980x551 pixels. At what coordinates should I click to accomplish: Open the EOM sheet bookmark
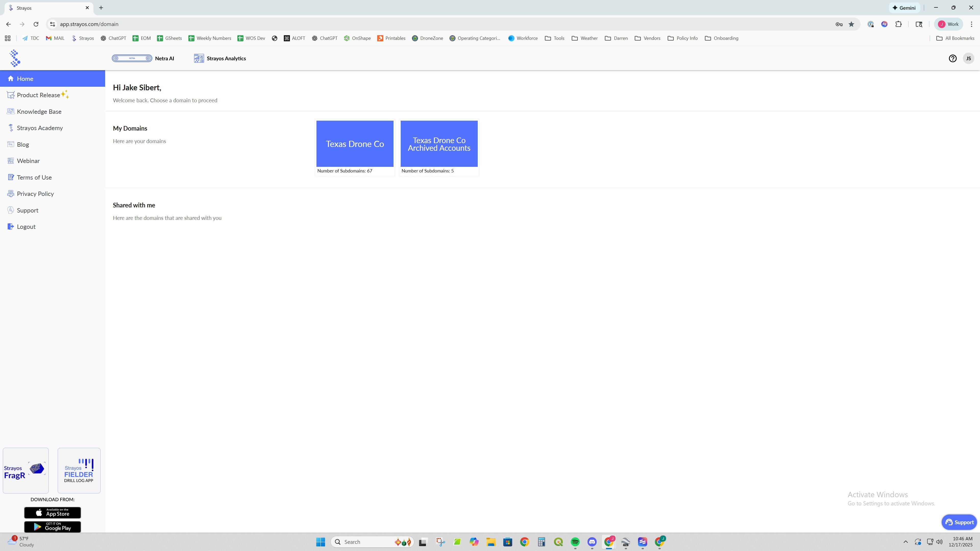click(x=142, y=38)
